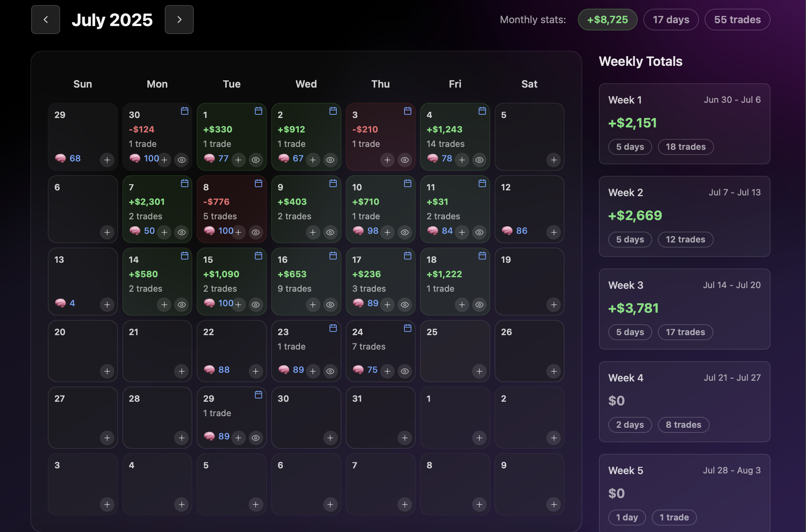Toggle eye view on July 29 cell

pyautogui.click(x=256, y=438)
